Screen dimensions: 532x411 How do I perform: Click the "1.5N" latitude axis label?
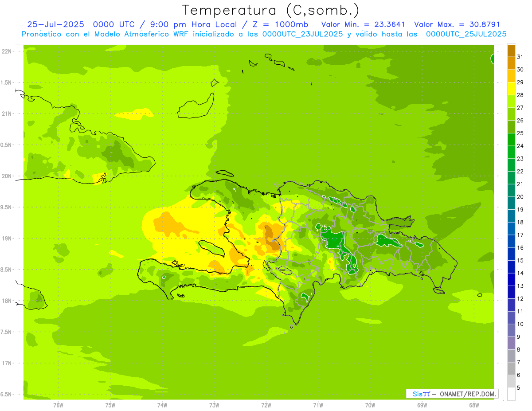(x=7, y=83)
